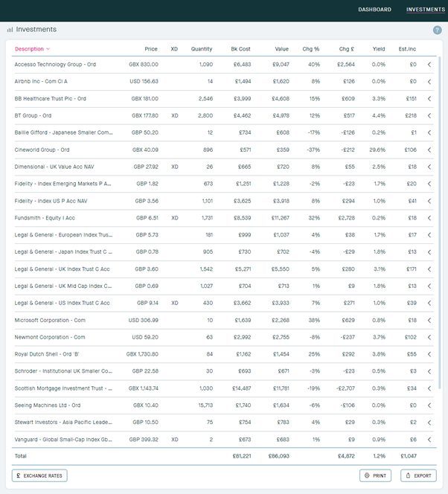Click the Investments bar chart icon
This screenshot has width=448, height=494.
10,30
